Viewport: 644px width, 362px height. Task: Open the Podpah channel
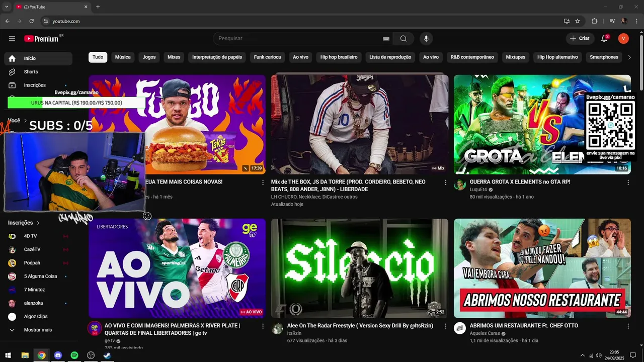38,263
